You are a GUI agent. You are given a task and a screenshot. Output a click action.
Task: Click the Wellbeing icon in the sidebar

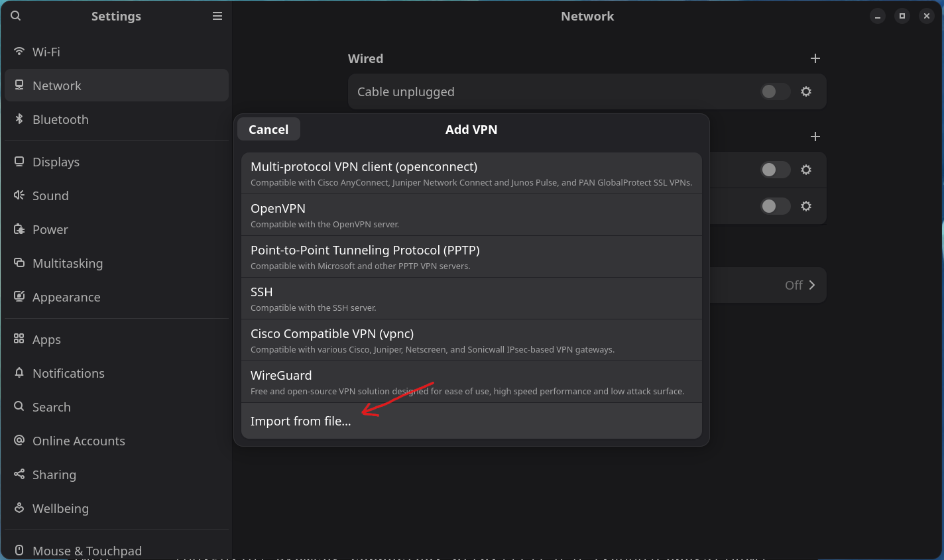pos(19,508)
